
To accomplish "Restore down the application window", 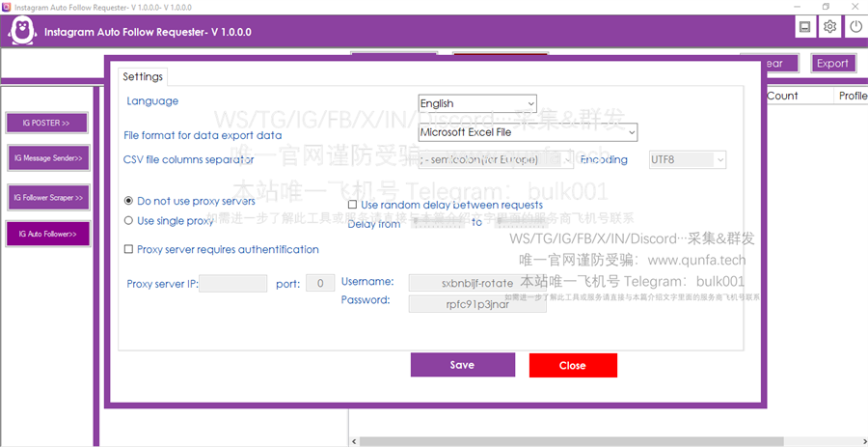I will (x=826, y=7).
